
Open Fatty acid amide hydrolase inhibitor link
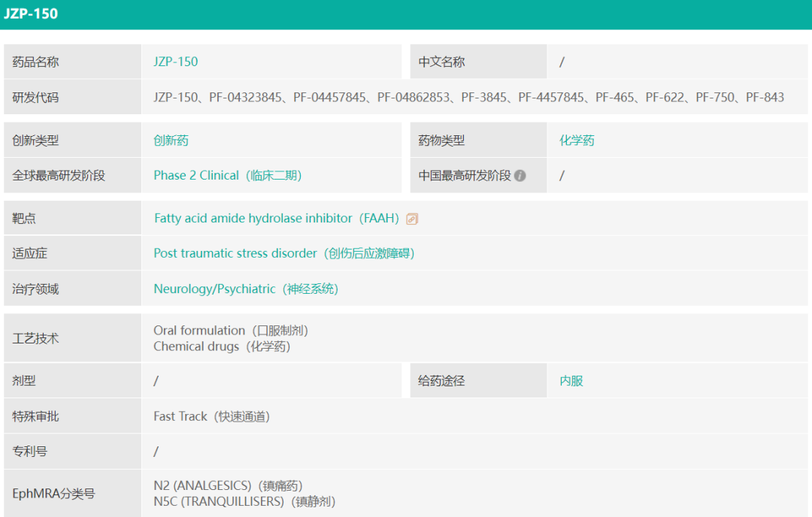(x=277, y=219)
